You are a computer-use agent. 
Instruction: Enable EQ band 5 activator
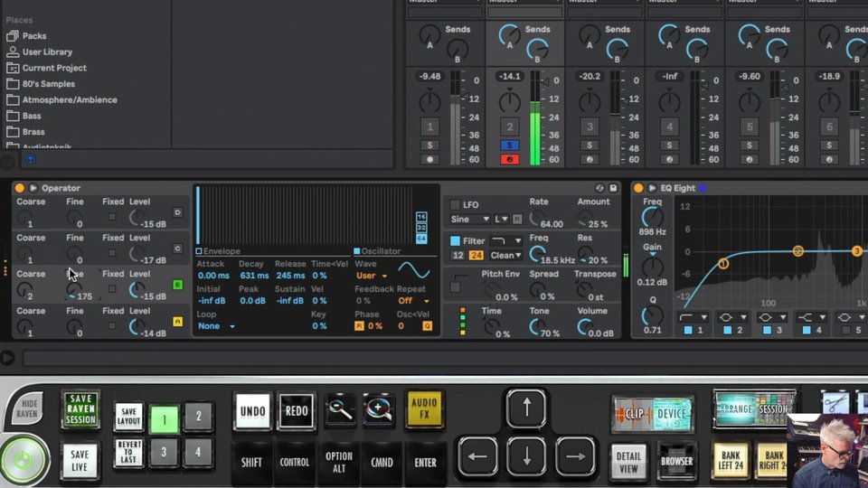point(846,331)
